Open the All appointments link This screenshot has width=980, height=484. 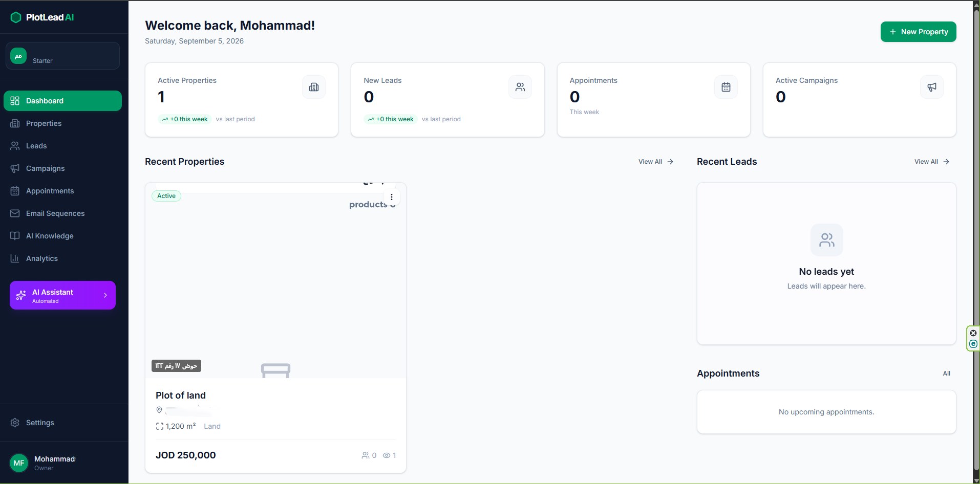click(x=946, y=373)
